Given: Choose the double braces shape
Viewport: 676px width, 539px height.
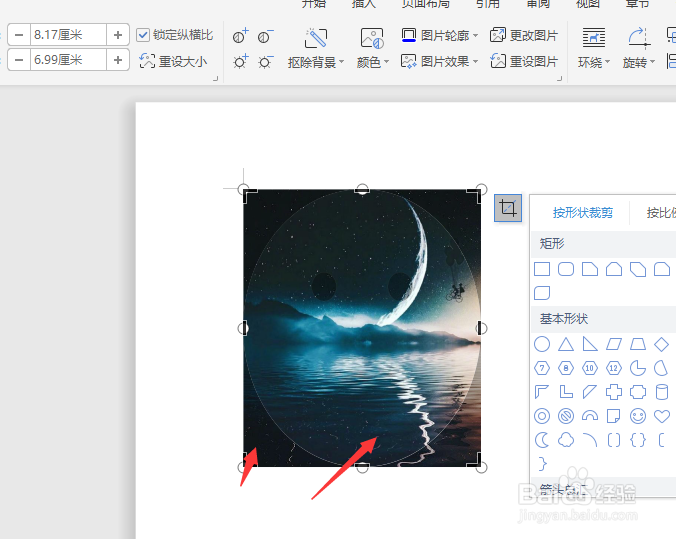Looking at the screenshot, I should point(638,440).
